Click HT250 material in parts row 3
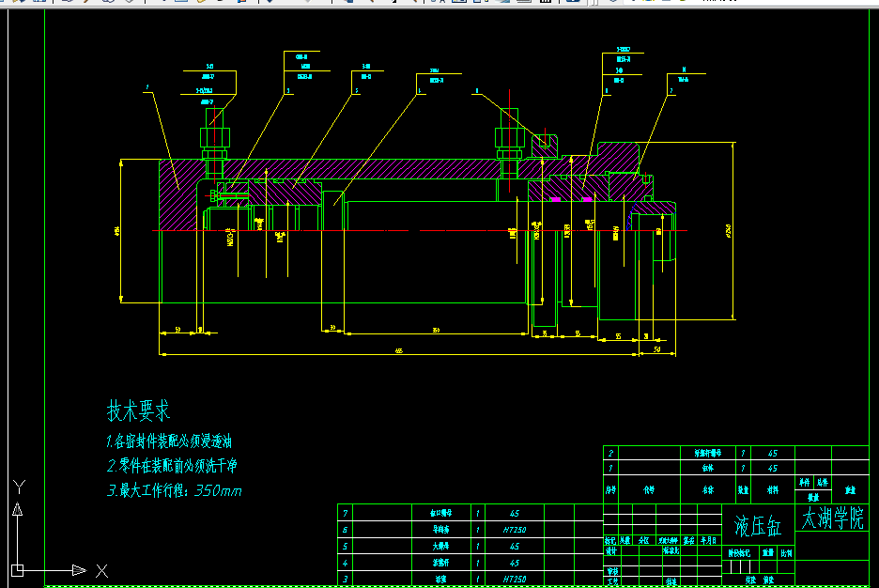Image resolution: width=879 pixels, height=588 pixels. [x=515, y=579]
